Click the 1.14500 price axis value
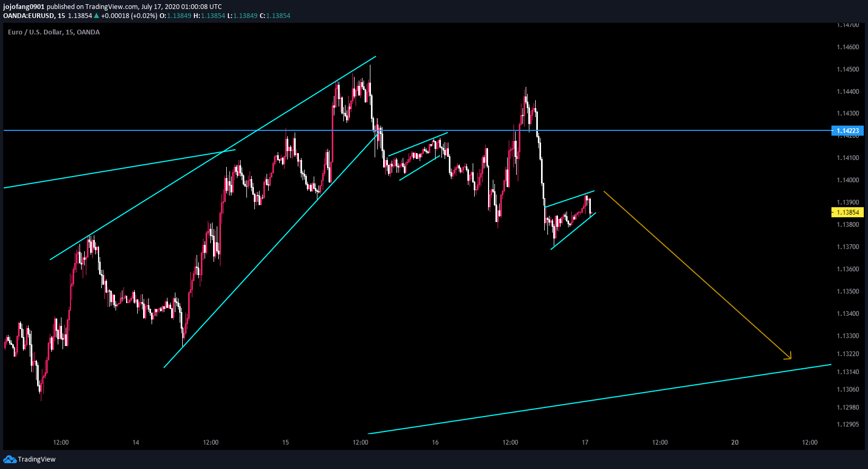 point(848,69)
